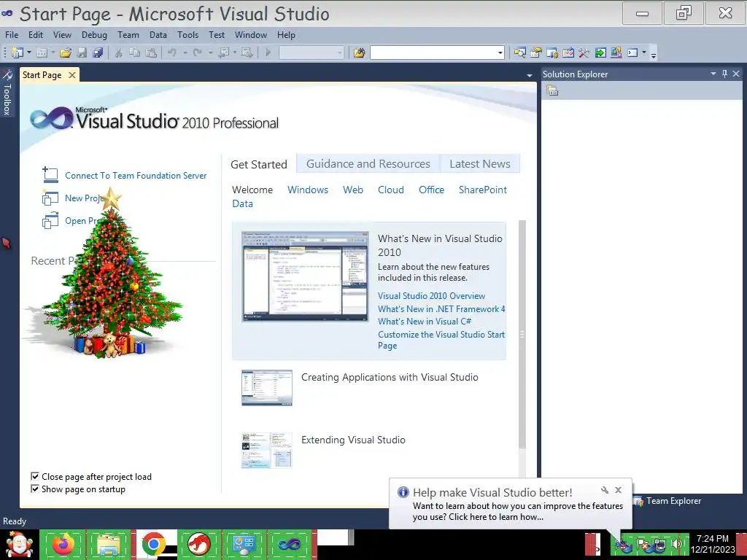Click the Navigate Backward toolbar icon
The height and width of the screenshot is (560, 747).
(223, 52)
